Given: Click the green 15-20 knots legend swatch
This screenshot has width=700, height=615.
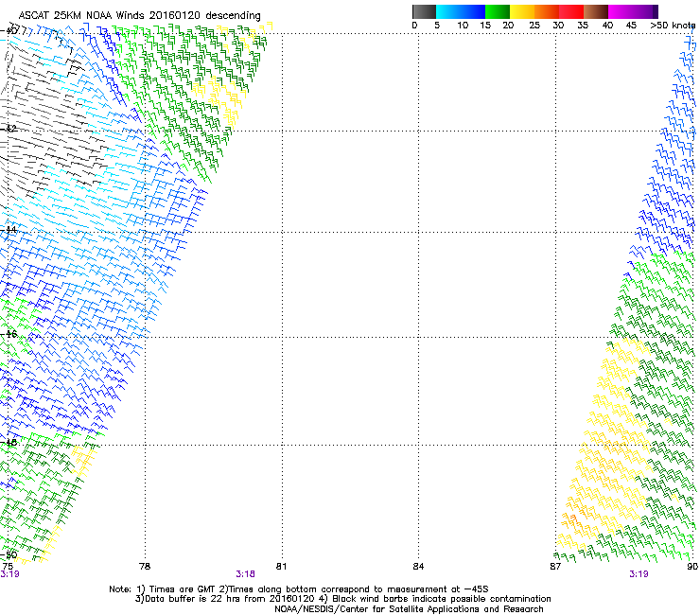Looking at the screenshot, I should [x=498, y=11].
